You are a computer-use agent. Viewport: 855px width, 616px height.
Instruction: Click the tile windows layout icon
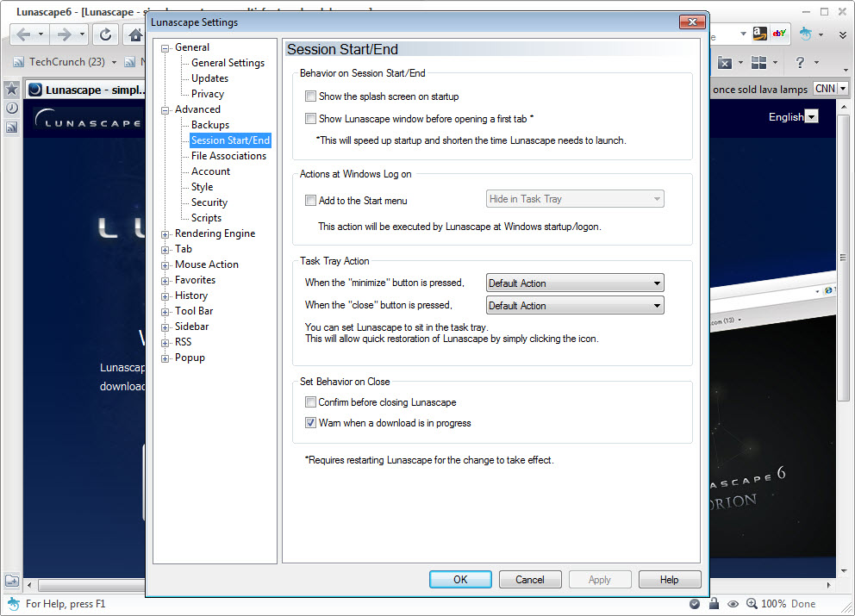758,63
